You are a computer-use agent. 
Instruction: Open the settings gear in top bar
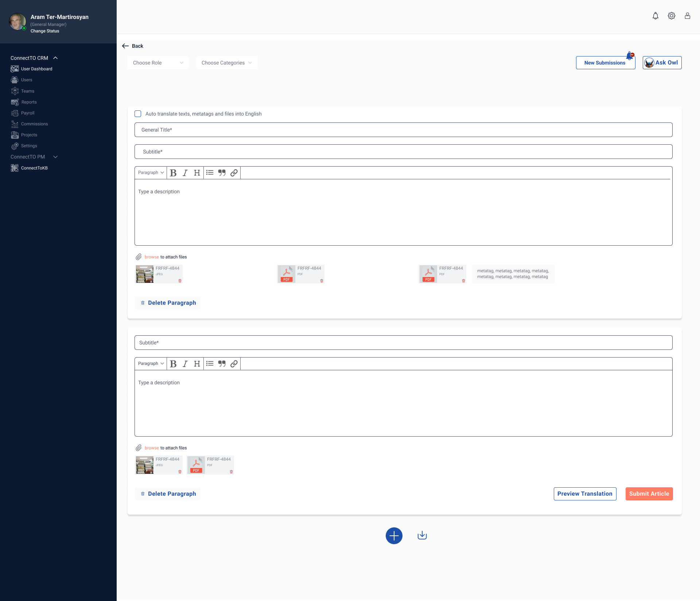click(672, 16)
